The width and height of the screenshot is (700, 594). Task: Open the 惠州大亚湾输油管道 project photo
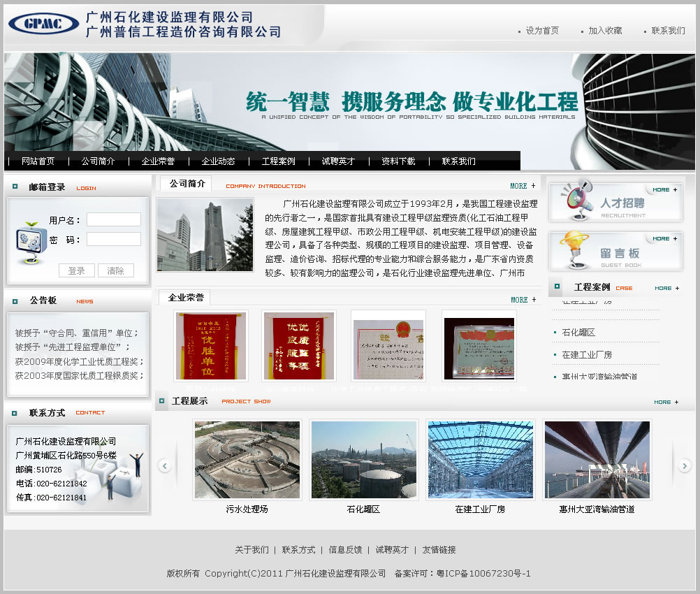[597, 460]
